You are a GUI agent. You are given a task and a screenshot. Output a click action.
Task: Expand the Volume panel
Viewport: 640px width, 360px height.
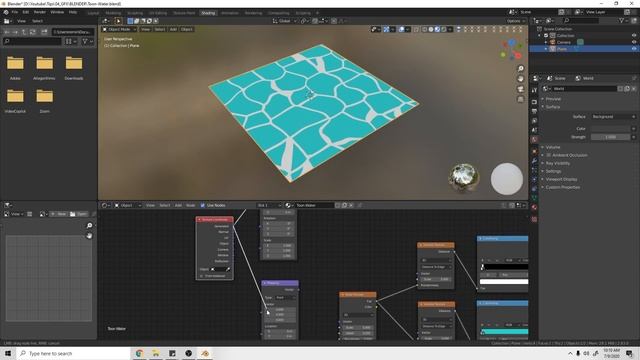[553, 147]
